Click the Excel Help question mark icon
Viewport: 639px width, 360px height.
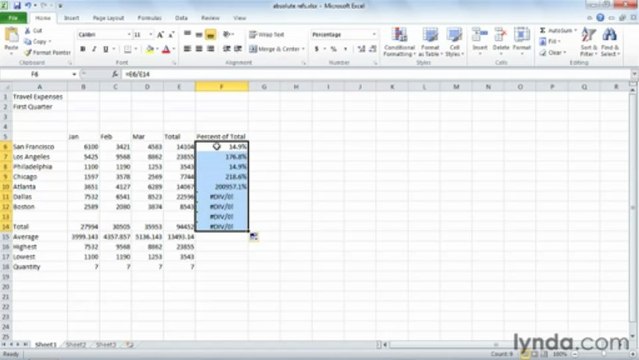[x=600, y=18]
